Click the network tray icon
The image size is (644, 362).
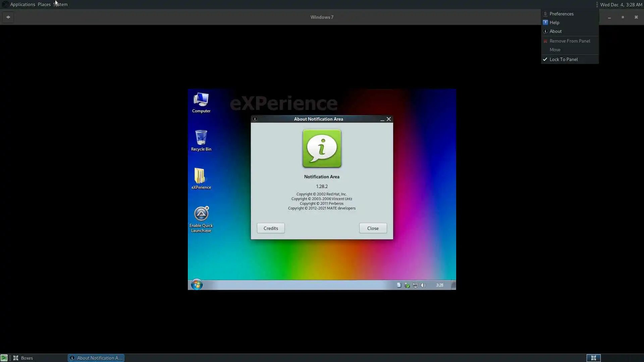point(415,285)
